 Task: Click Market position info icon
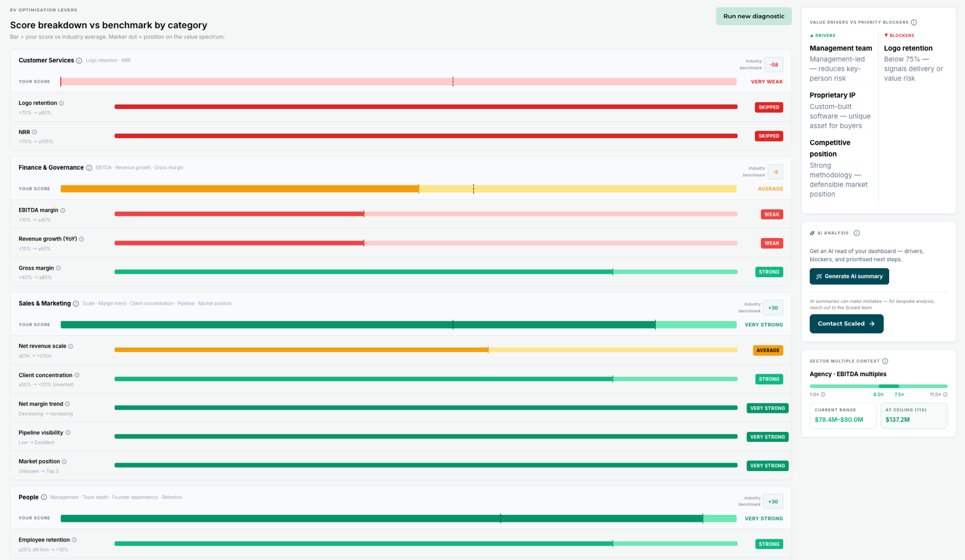(x=64, y=462)
